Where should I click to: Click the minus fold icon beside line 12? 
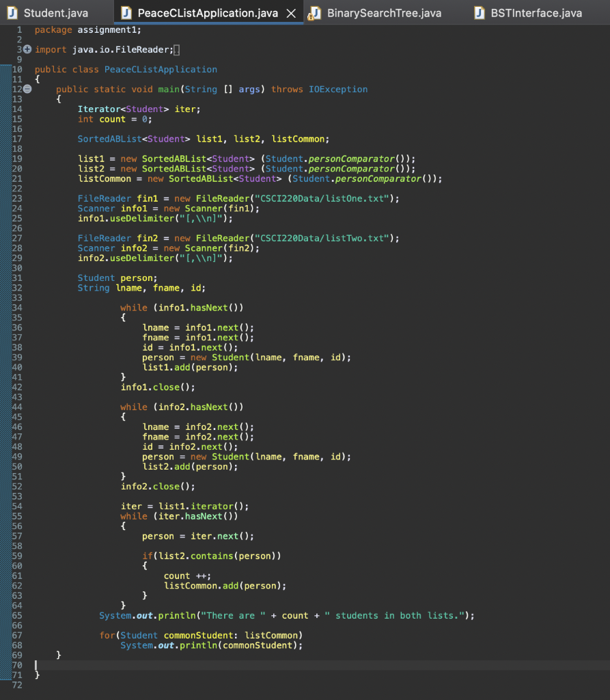(26, 89)
